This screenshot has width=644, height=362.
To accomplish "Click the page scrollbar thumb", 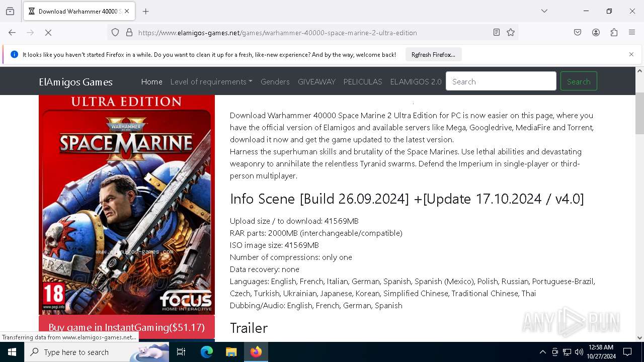I will [x=639, y=113].
